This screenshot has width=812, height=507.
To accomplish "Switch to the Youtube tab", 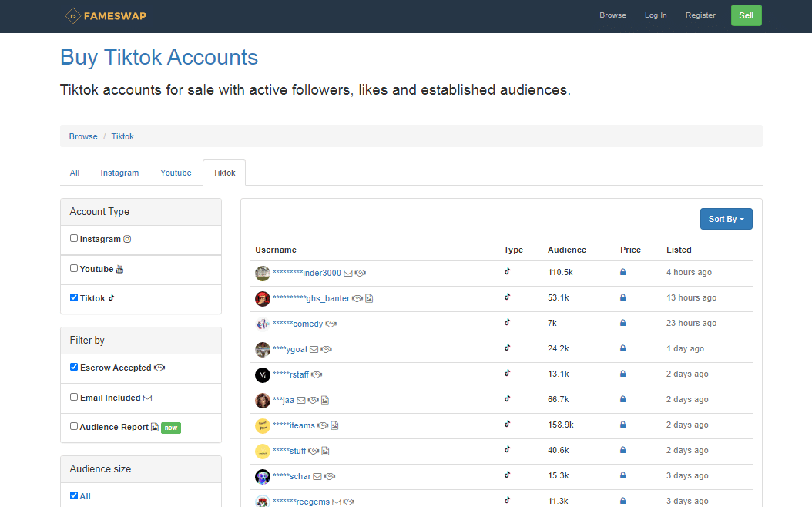I will (176, 173).
